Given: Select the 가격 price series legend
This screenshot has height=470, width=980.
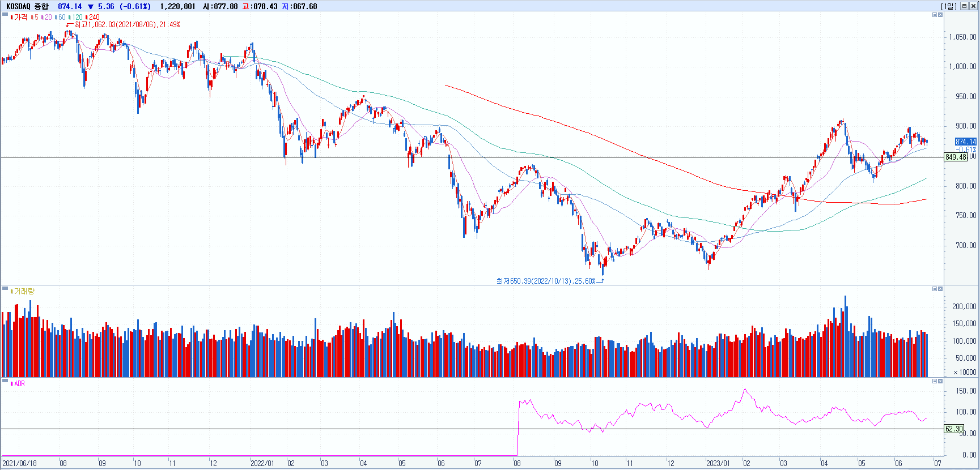Looking at the screenshot, I should 19,17.
